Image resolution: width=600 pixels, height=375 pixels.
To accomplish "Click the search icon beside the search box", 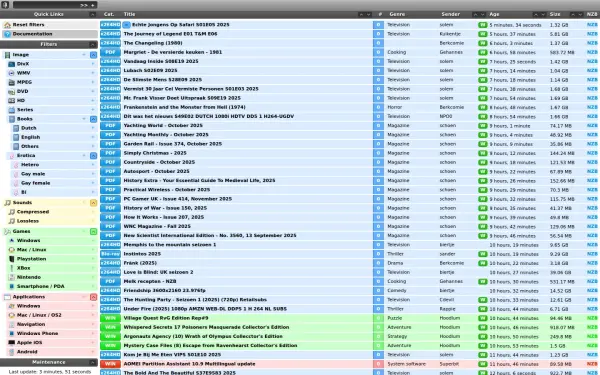I will [5, 5].
